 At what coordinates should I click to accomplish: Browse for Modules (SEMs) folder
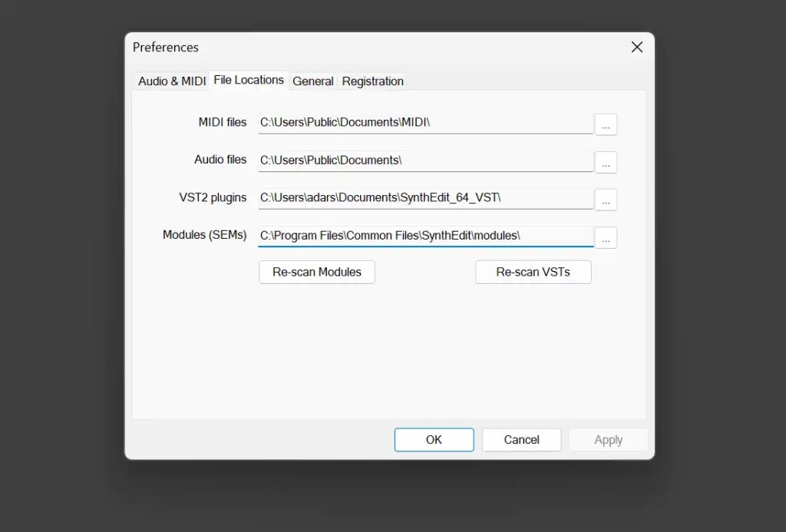[606, 237]
